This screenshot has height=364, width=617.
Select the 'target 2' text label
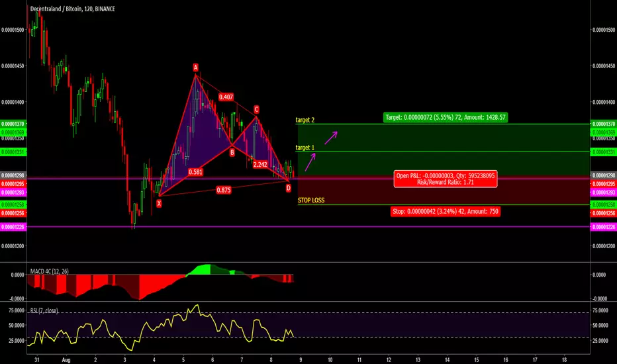pos(305,120)
